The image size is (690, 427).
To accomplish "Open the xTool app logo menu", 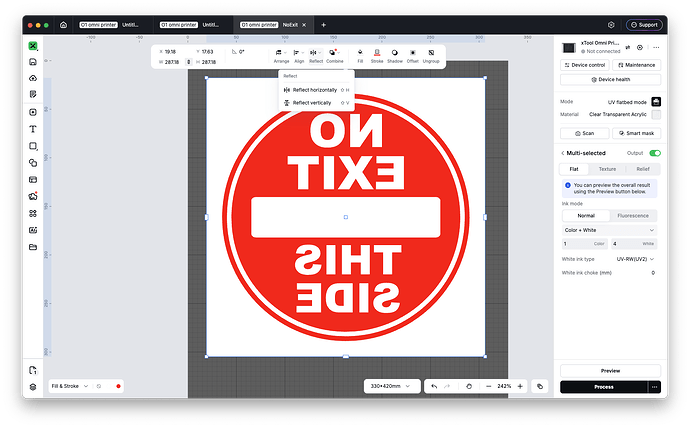I will click(33, 46).
